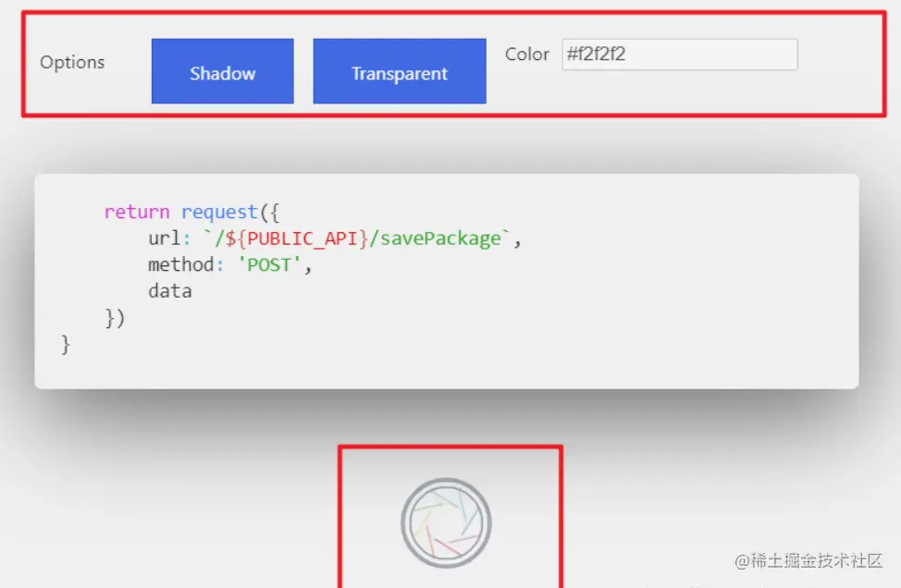Click the 'return request({' code line
The image size is (901, 588).
tap(191, 212)
